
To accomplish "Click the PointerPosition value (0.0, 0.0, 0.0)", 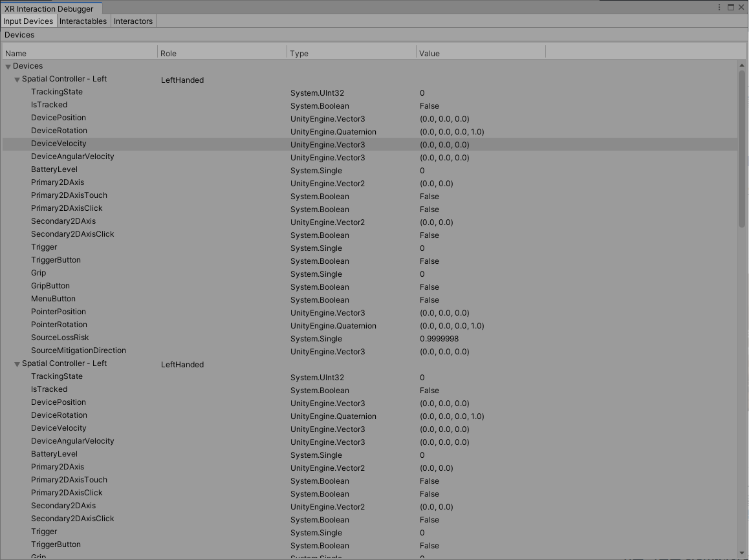I will (x=444, y=313).
